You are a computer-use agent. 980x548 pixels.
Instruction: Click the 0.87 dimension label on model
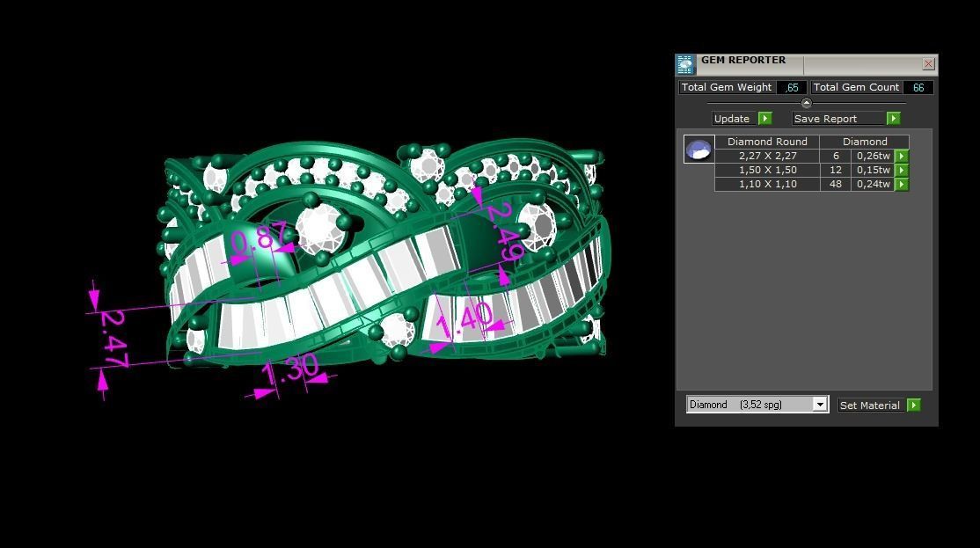[x=258, y=238]
